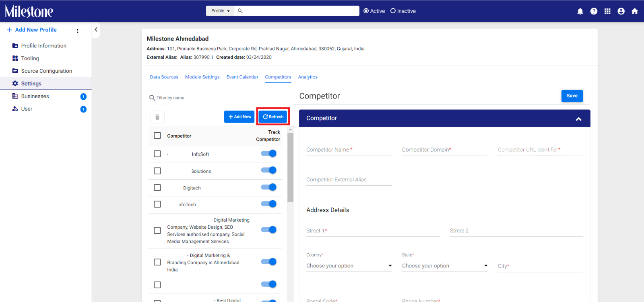Collapse the left sidebar with the arrow
The height and width of the screenshot is (302, 644).
click(96, 29)
